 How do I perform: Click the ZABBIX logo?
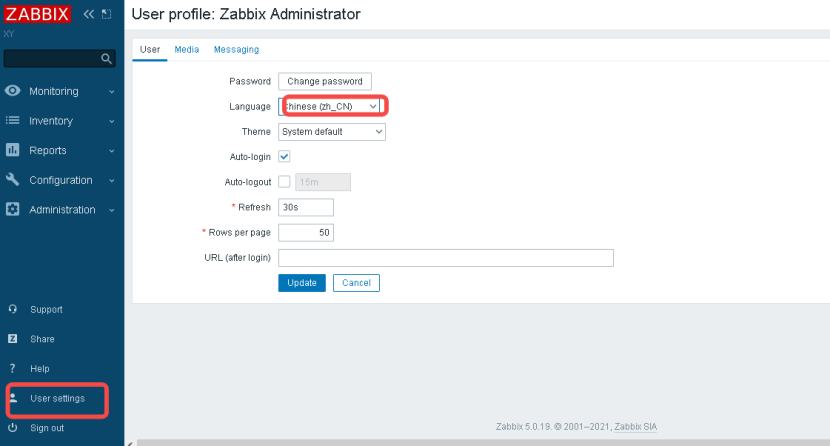click(37, 14)
